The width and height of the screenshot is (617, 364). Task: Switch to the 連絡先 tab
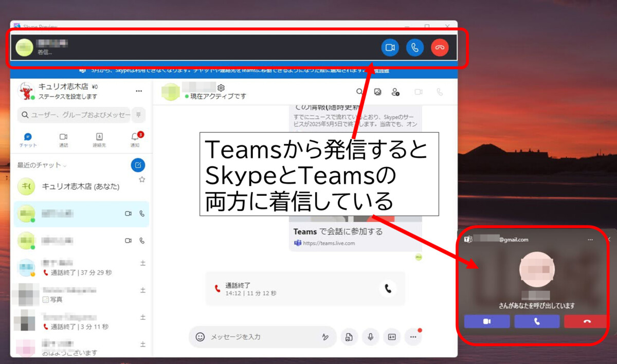click(x=99, y=140)
